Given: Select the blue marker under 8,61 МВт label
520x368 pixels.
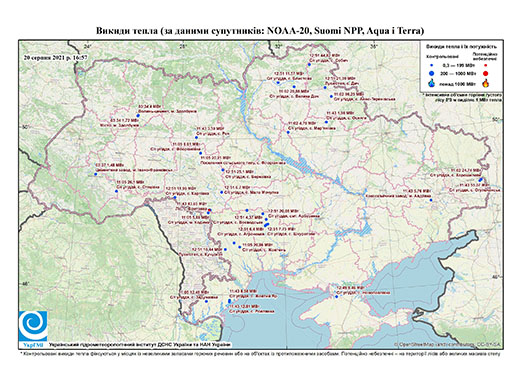Looking at the screenshot, I should click(201, 153).
